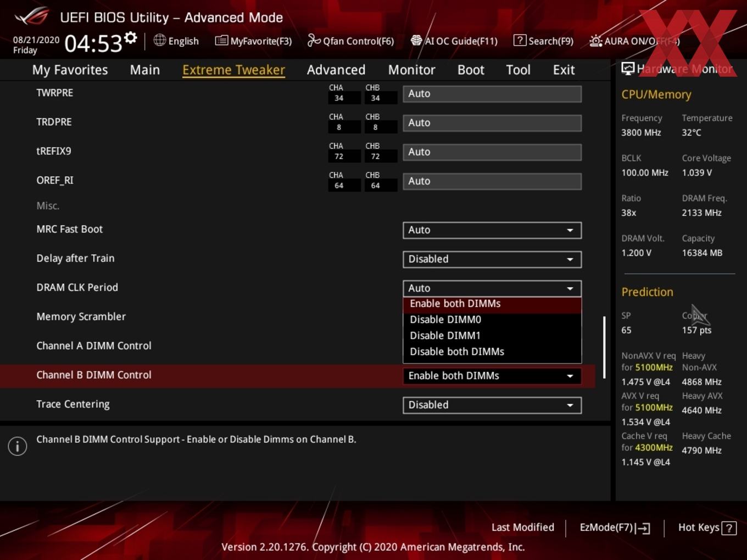Image resolution: width=747 pixels, height=560 pixels.
Task: Open Search(F9)
Action: click(550, 41)
